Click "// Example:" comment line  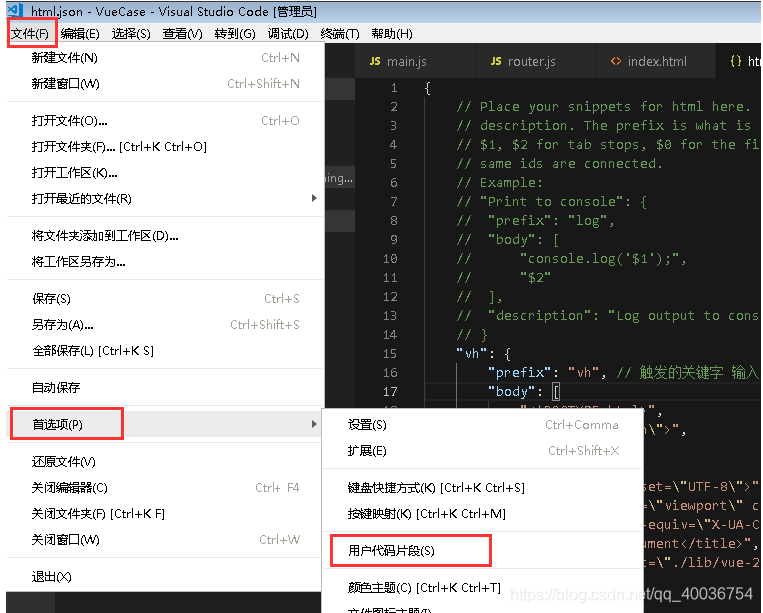tap(499, 183)
